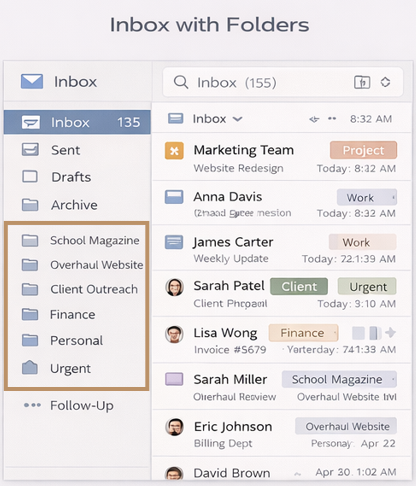Click Sarah Patel's avatar

coord(175,287)
